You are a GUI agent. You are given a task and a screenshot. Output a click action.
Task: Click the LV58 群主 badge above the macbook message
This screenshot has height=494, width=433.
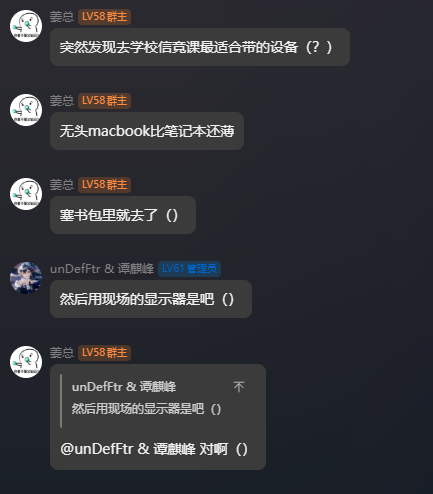104,101
